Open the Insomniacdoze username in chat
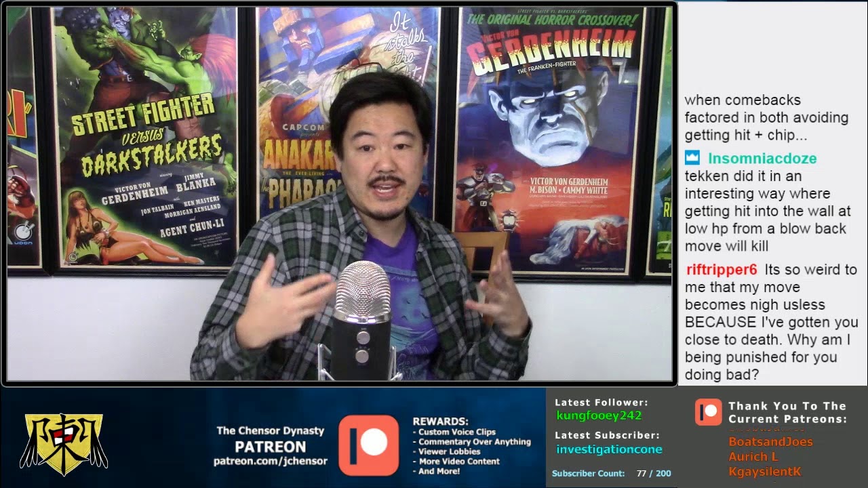Image resolution: width=868 pixels, height=488 pixels. pyautogui.click(x=762, y=159)
